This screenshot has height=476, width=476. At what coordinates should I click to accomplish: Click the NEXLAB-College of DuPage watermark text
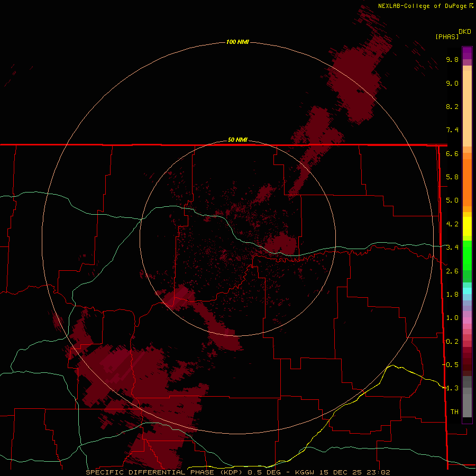422,6
